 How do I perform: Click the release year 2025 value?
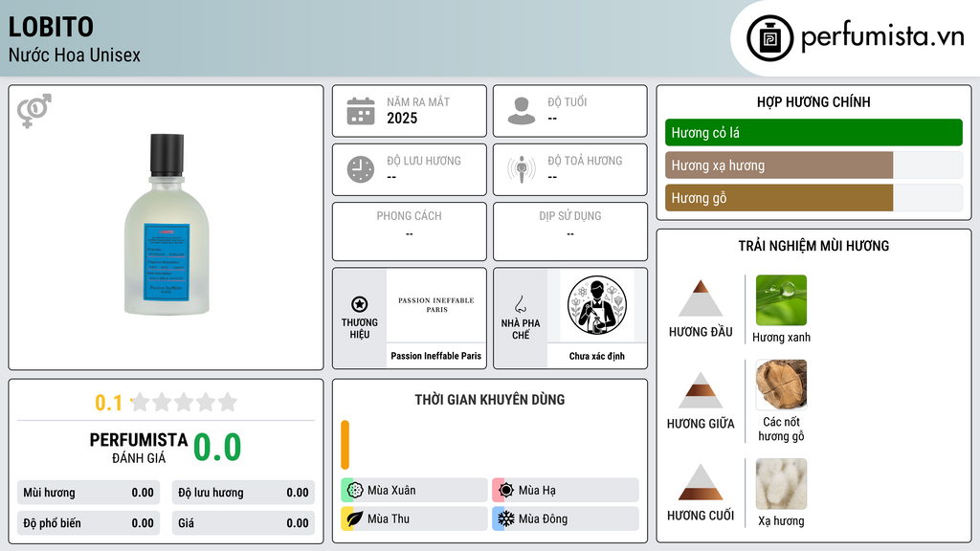(402, 118)
